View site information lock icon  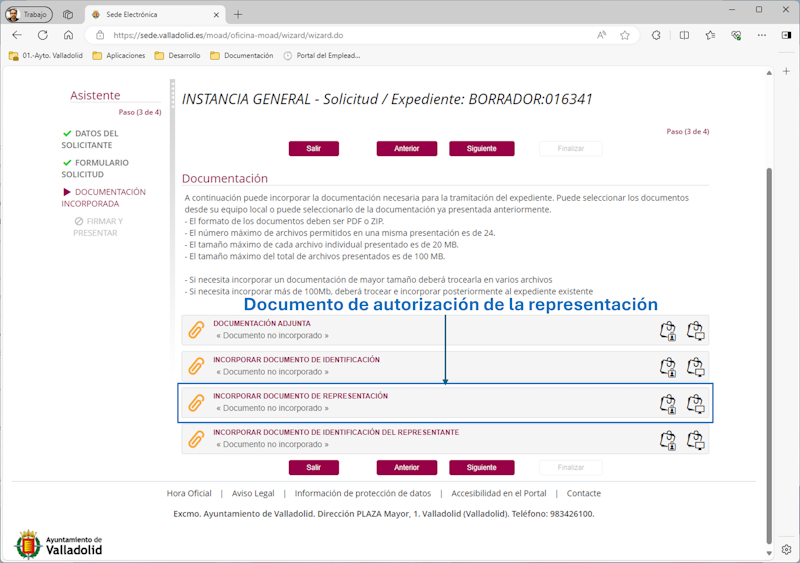[x=100, y=35]
